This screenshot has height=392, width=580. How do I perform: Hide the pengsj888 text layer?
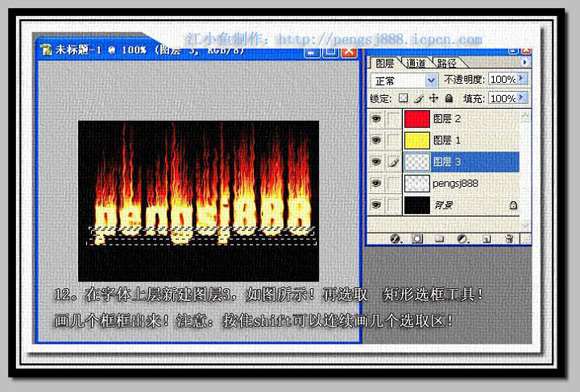point(376,183)
